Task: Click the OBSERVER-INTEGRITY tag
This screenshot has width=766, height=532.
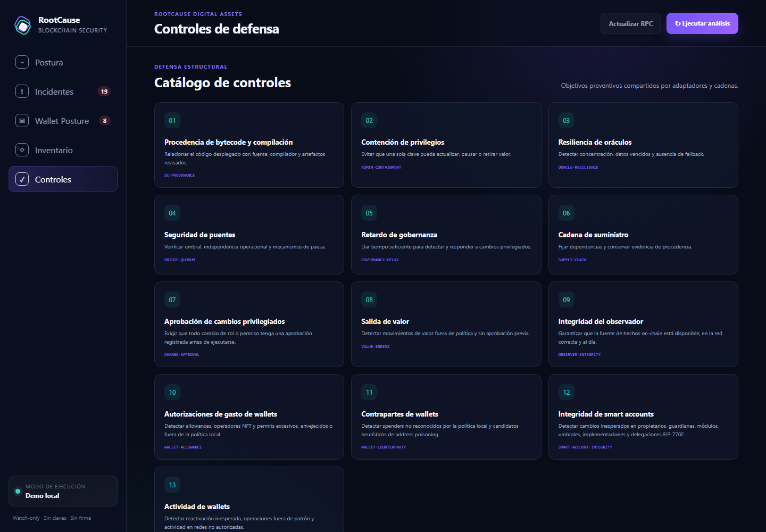Action: [x=579, y=355]
